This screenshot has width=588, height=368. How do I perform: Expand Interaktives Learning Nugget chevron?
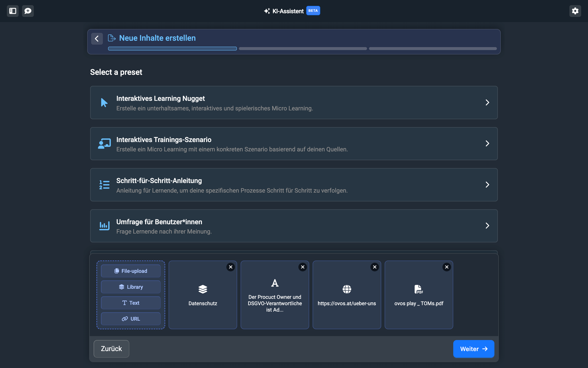tap(487, 103)
